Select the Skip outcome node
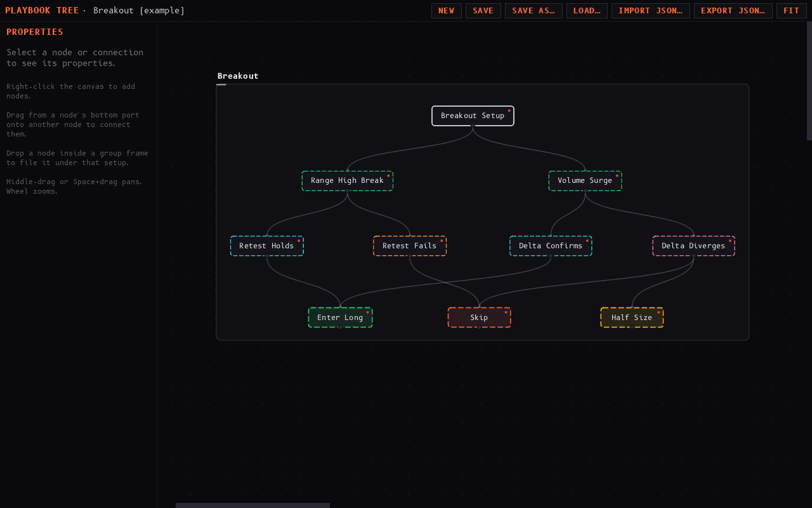812x508 pixels. (x=479, y=317)
